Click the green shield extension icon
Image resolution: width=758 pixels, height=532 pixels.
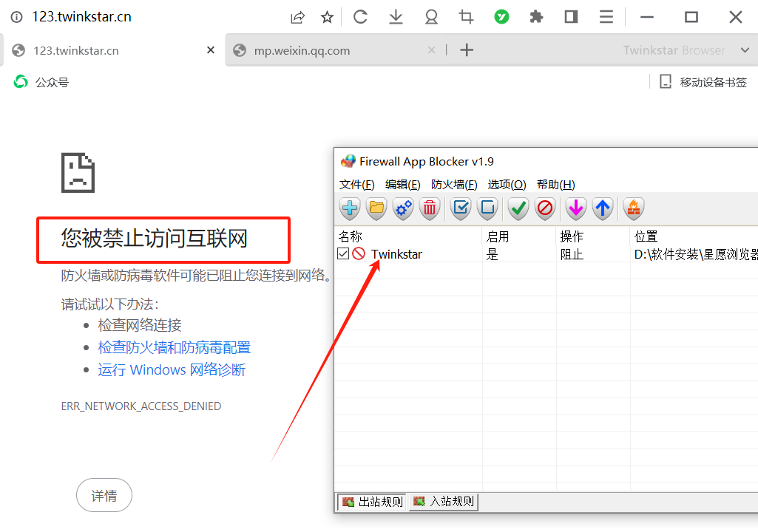point(501,17)
